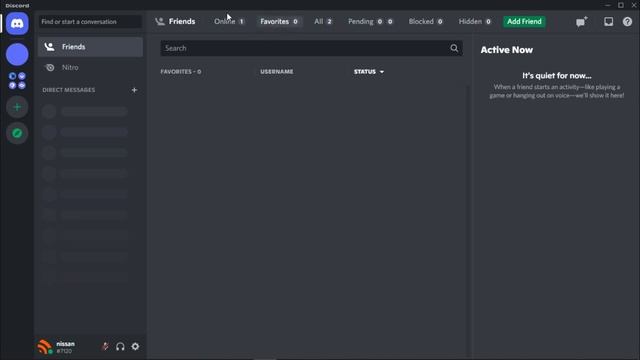Open User Settings gear icon

pyautogui.click(x=135, y=347)
